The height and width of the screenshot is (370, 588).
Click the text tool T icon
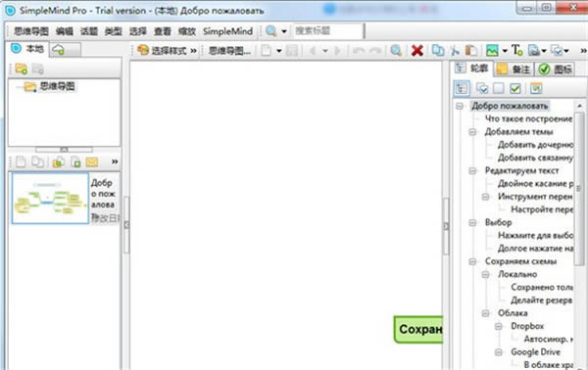[516, 50]
